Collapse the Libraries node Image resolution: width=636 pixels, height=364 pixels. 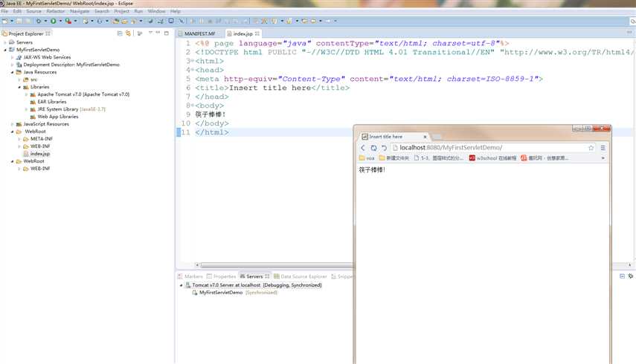tap(19, 87)
